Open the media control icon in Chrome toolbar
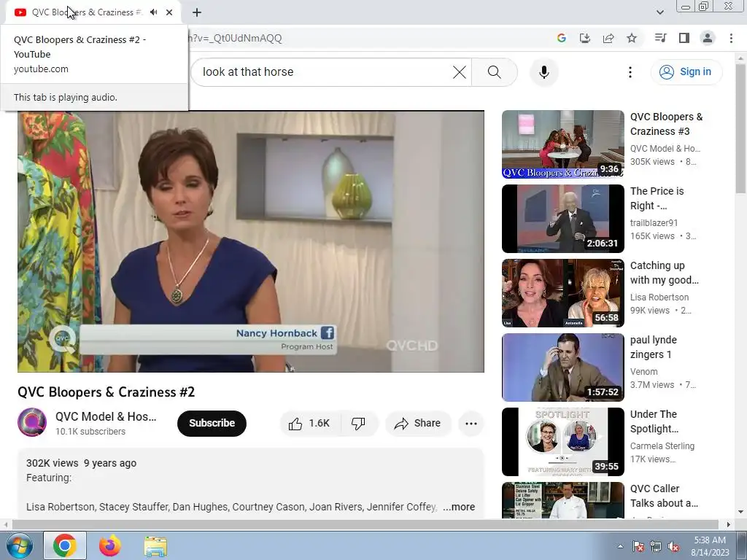 coord(660,38)
